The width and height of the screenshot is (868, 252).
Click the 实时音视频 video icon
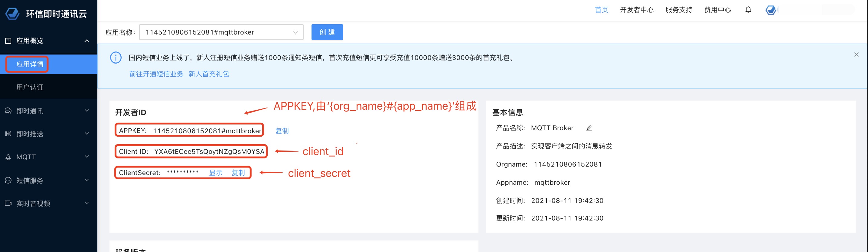[8, 203]
